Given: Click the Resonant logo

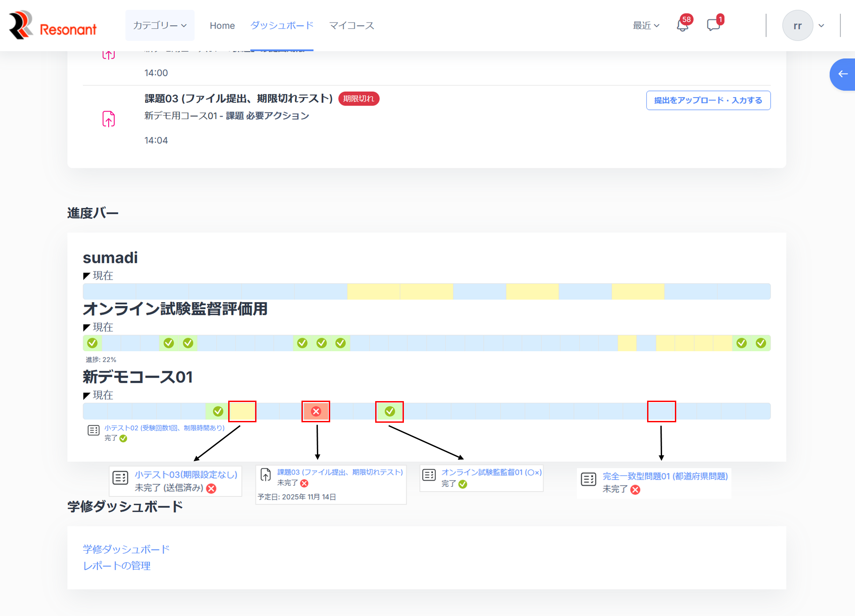Looking at the screenshot, I should [53, 26].
